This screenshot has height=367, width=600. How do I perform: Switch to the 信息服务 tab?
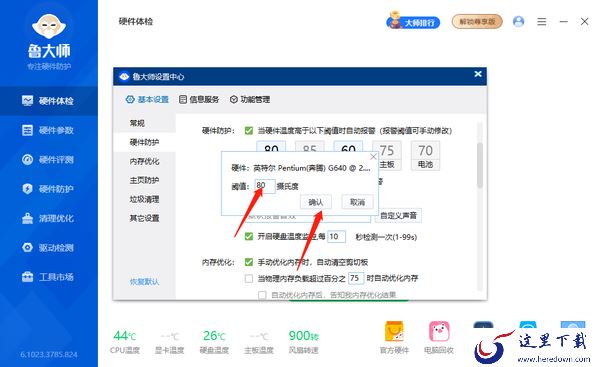tap(199, 99)
